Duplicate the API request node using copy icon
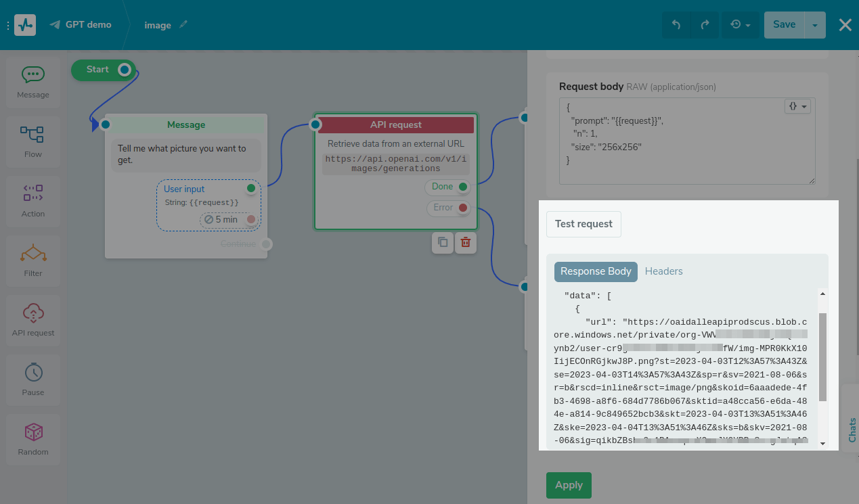This screenshot has height=504, width=859. coord(442,242)
